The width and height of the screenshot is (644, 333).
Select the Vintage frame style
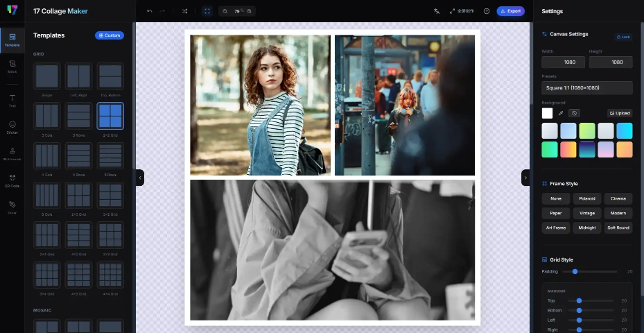coord(587,213)
